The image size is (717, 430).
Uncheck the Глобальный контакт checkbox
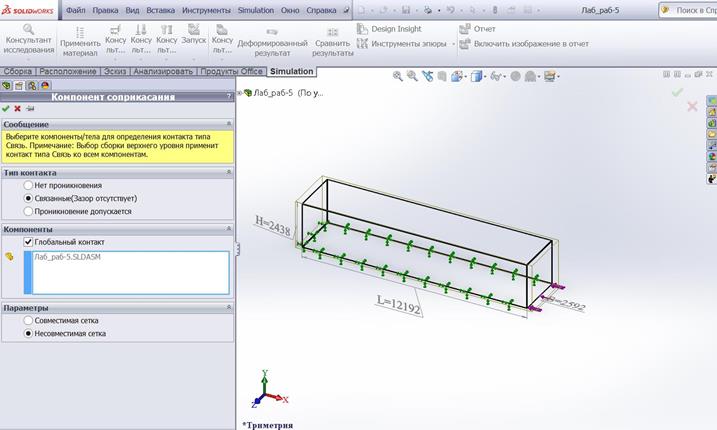click(28, 242)
